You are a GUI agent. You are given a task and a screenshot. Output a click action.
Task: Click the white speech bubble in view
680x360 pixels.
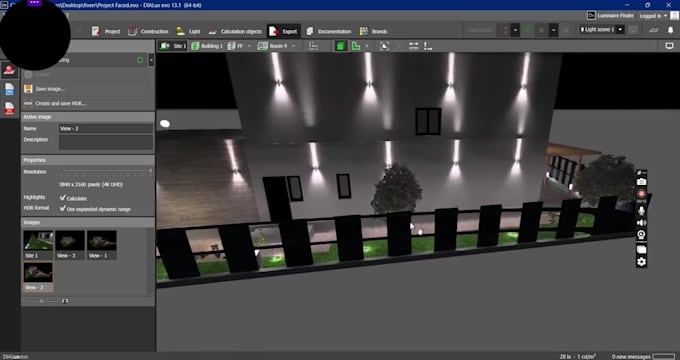coord(165,124)
